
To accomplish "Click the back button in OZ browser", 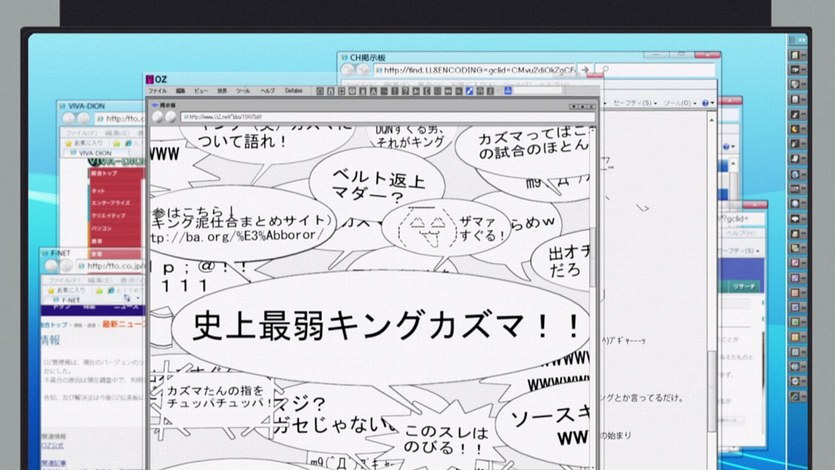I will tap(157, 116).
